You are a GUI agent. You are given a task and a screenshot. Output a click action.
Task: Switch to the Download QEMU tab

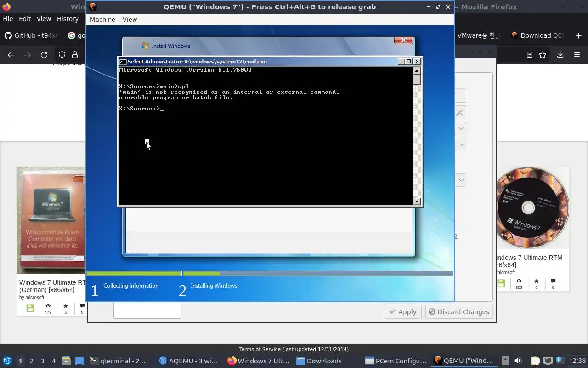pos(537,35)
